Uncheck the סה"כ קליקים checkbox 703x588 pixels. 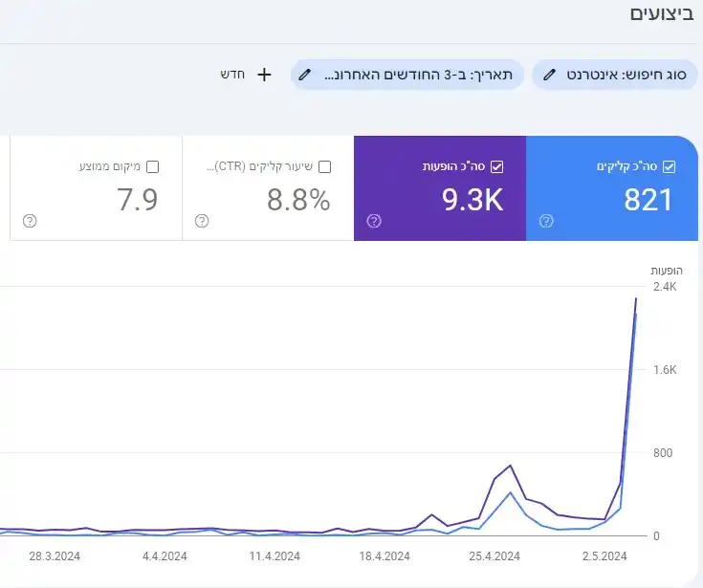(669, 166)
